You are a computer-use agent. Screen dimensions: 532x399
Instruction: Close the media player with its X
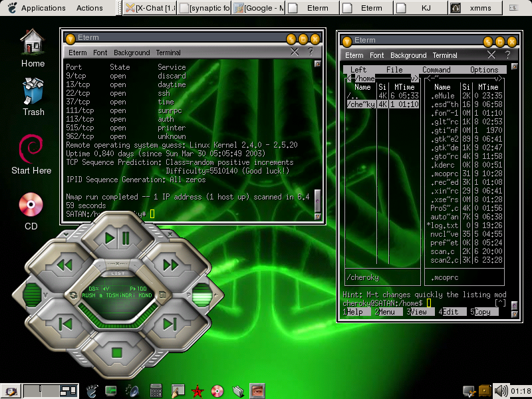(170, 234)
